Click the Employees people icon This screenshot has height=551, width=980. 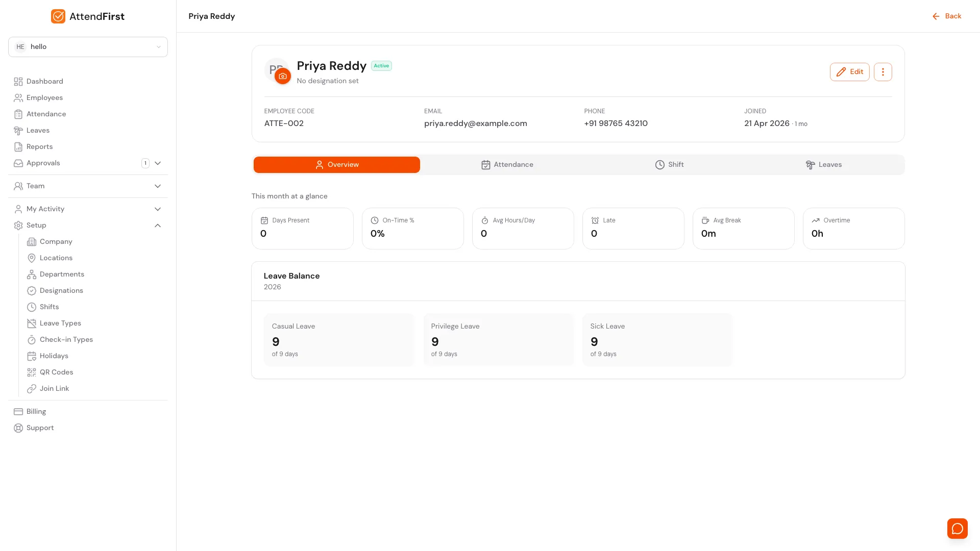18,98
